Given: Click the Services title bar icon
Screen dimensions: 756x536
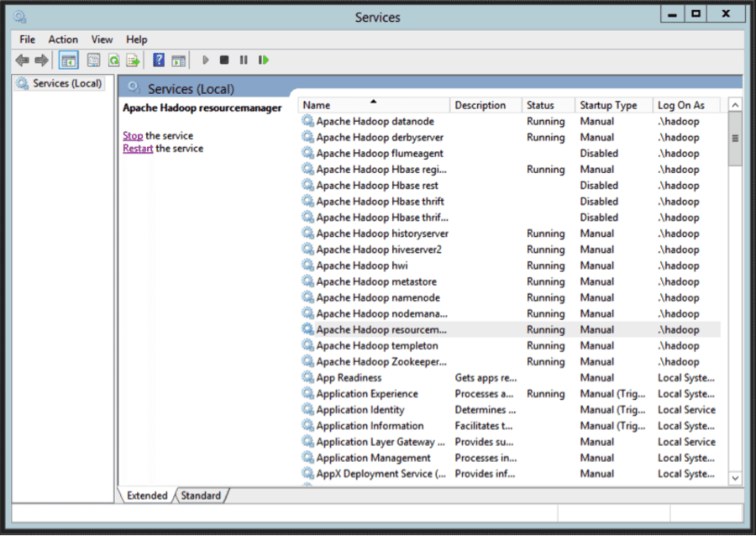Looking at the screenshot, I should (x=20, y=18).
